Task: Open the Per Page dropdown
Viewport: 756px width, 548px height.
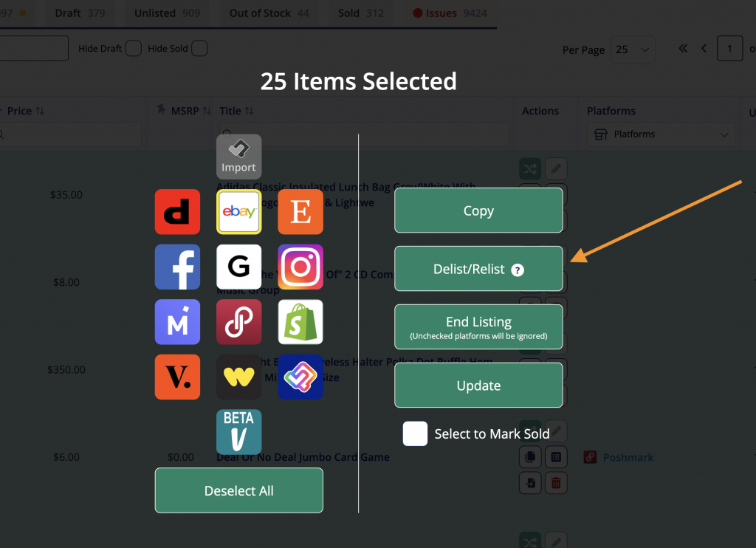Action: (634, 49)
